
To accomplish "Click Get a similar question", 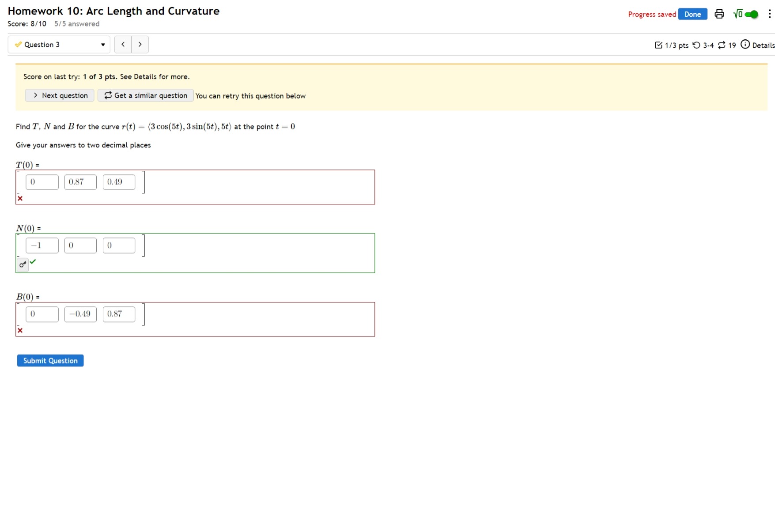I will [145, 95].
